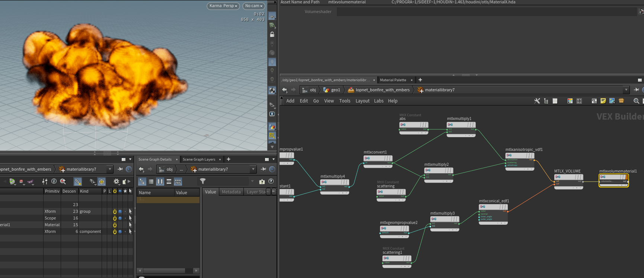
Task: Expand materiallibrary7 path dropdown in scene graph tree
Action: [110, 169]
